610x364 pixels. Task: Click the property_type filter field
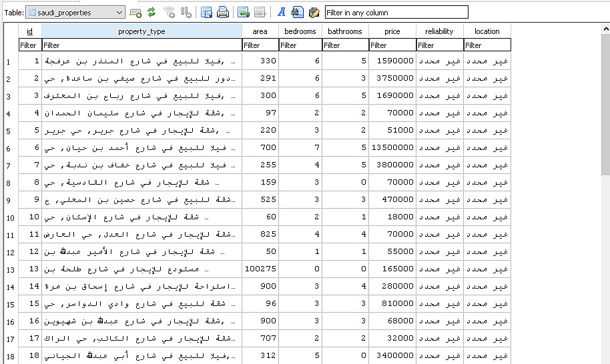[141, 45]
